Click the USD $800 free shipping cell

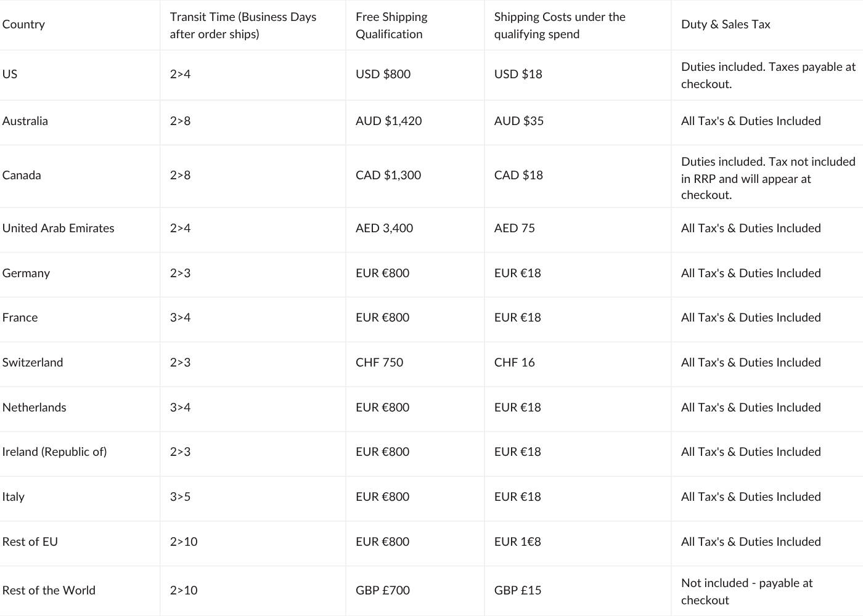383,75
